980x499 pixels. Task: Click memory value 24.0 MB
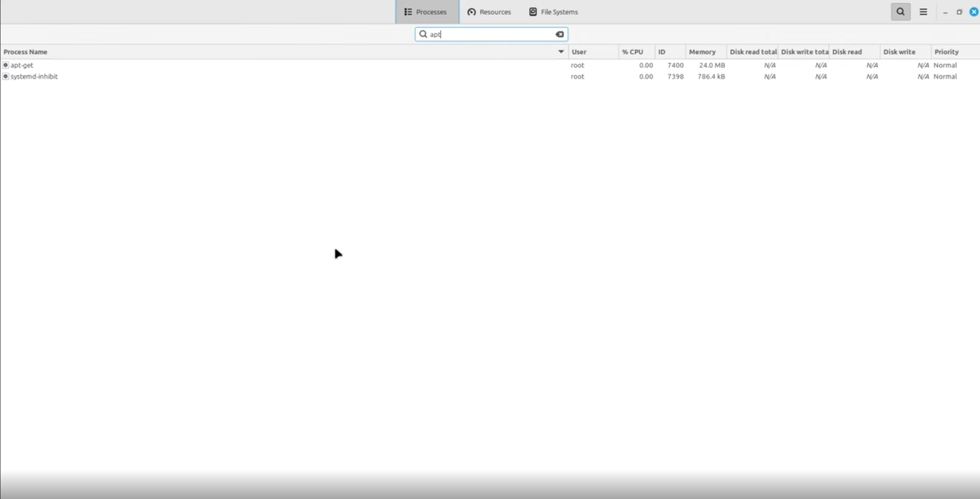tap(712, 65)
